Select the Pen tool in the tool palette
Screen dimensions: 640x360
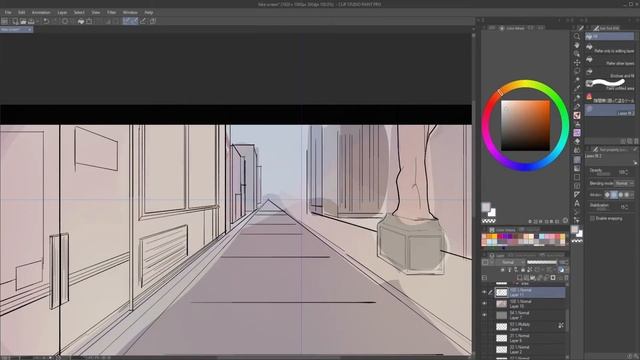pos(577,98)
